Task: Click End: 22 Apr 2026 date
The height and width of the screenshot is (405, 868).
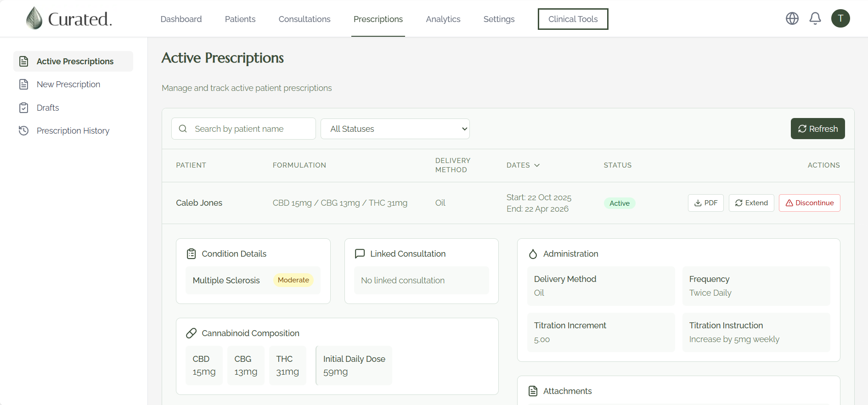Action: coord(537,209)
